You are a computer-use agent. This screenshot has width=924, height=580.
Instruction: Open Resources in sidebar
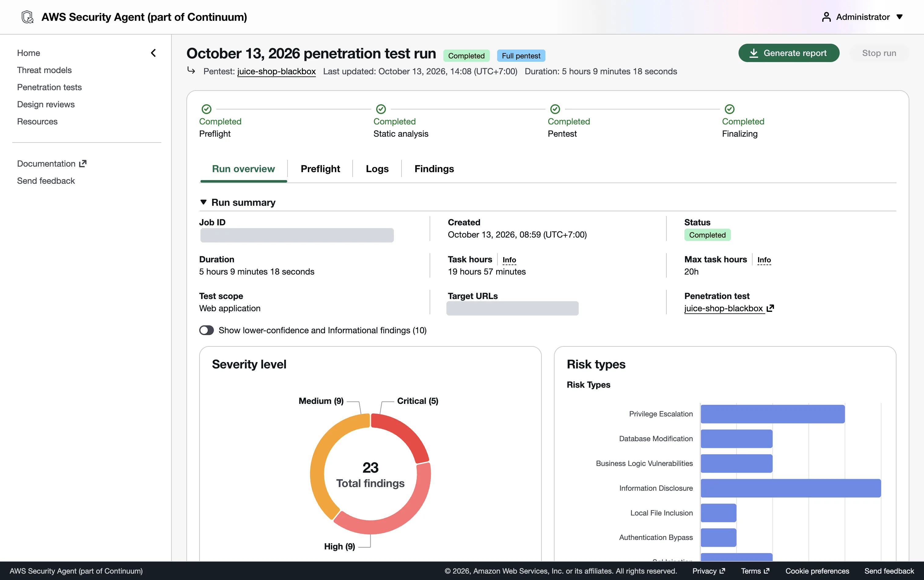(37, 122)
